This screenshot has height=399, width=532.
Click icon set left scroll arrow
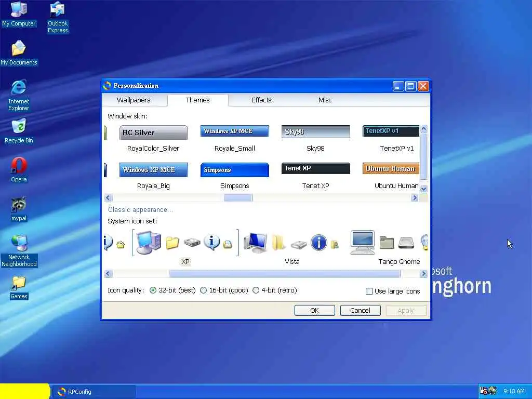pos(108,273)
